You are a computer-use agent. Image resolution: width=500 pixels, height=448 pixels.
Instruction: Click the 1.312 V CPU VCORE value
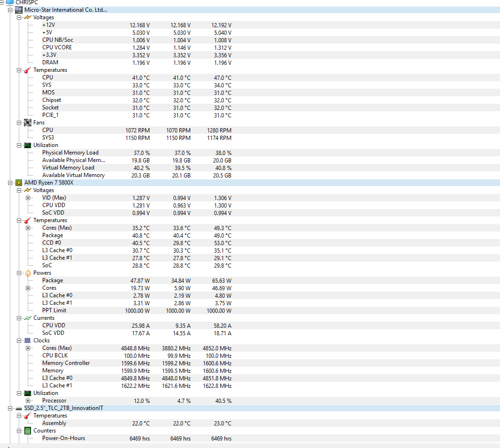[x=223, y=48]
